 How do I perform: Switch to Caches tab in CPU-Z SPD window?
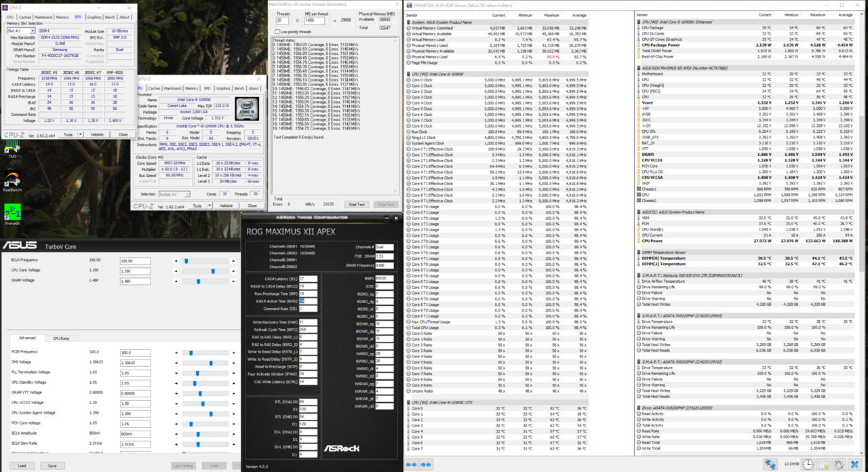[x=25, y=18]
